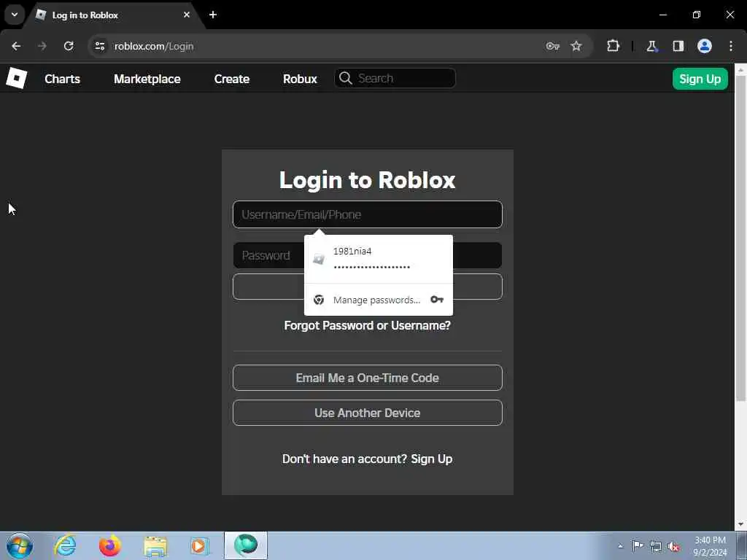Viewport: 747px width, 560px height.
Task: Click key icon beside Manage passwords
Action: pyautogui.click(x=437, y=300)
